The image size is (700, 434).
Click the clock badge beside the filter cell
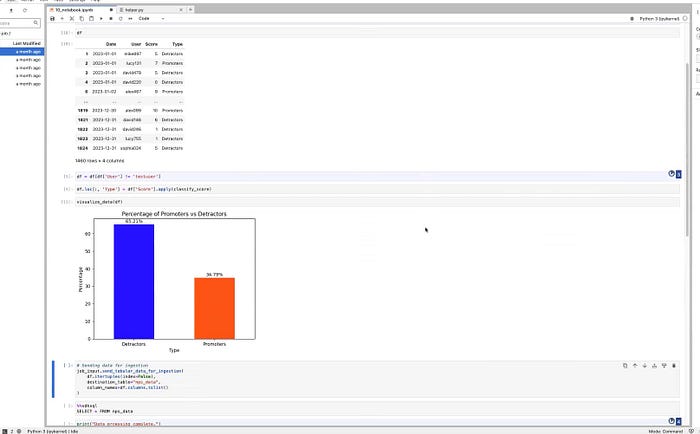671,174
